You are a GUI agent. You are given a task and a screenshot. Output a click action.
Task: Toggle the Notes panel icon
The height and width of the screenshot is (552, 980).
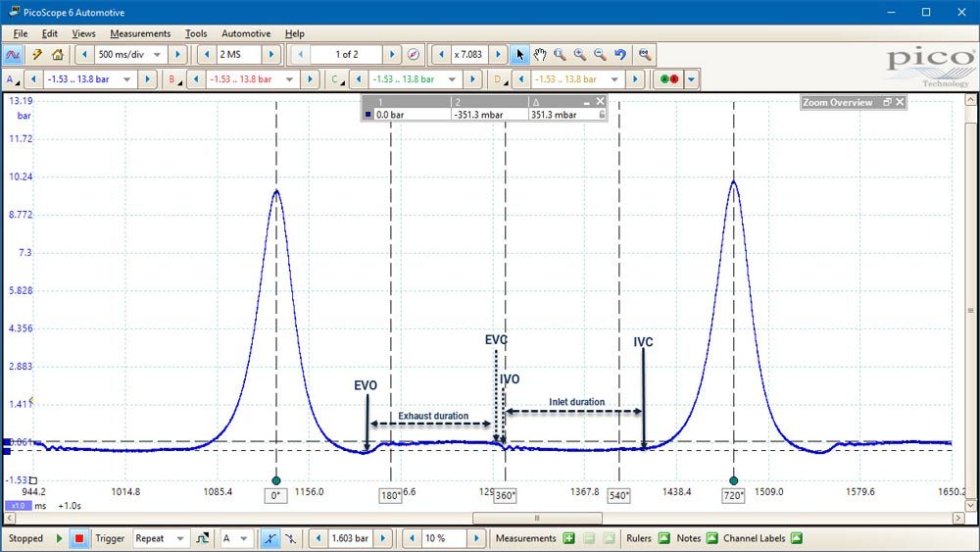711,538
